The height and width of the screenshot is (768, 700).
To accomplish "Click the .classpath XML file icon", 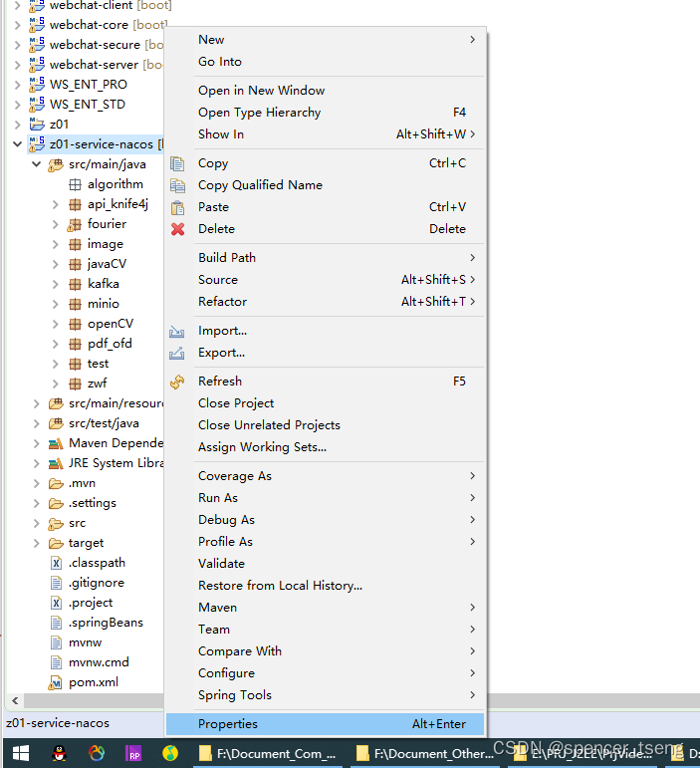I will coord(57,563).
